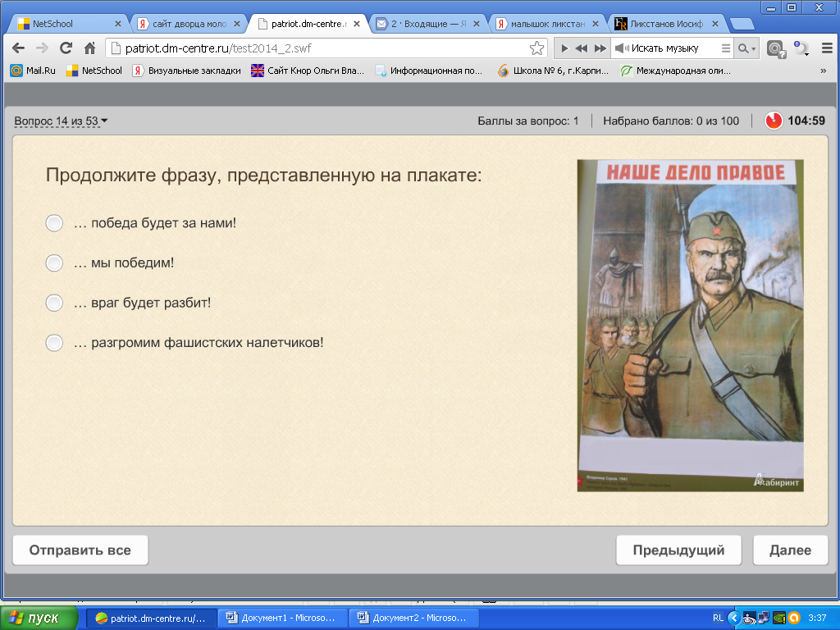The image size is (840, 630).
Task: Open the magnifier search dropdown
Action: 746,48
